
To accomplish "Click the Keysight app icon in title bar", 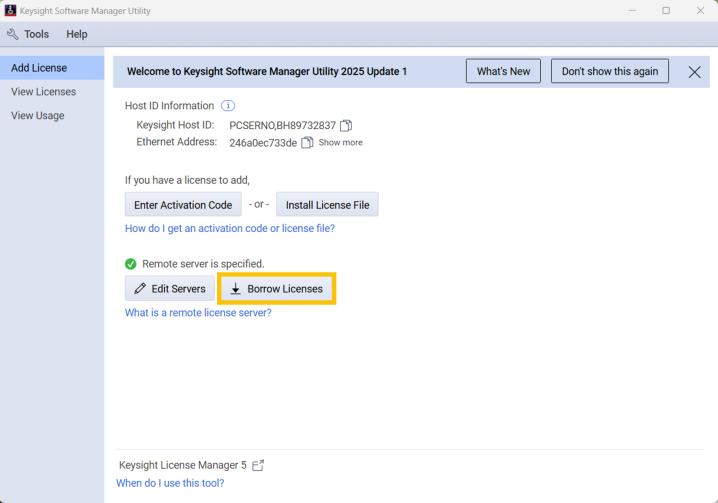I will [10, 10].
